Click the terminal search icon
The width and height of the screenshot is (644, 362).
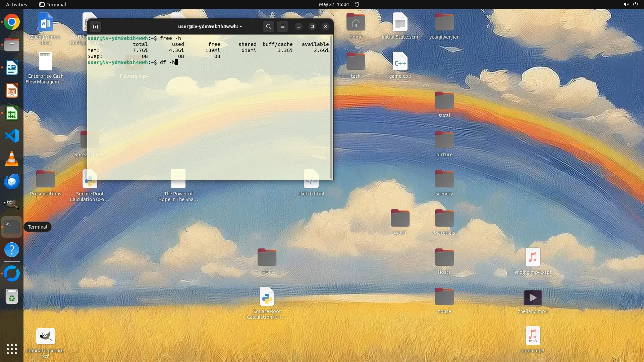click(268, 26)
